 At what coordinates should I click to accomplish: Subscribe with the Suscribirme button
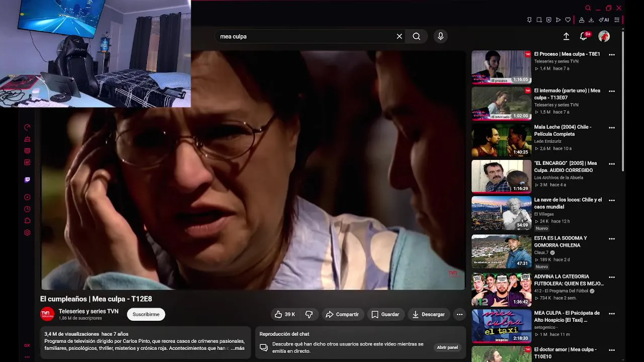tap(146, 314)
